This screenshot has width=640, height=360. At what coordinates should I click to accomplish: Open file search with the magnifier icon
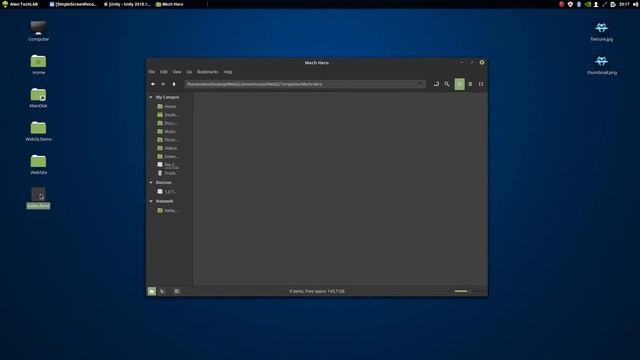pos(447,84)
